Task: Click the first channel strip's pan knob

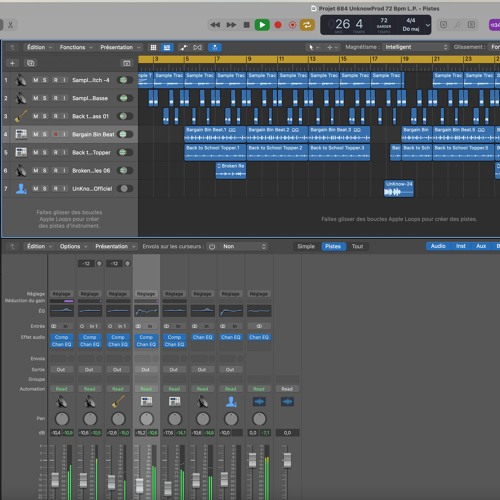Action: (x=62, y=419)
